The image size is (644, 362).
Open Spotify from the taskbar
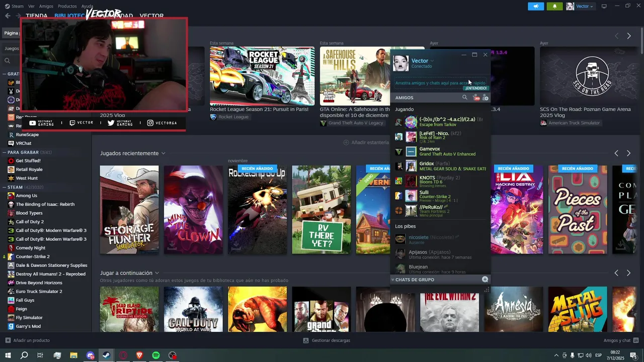[156, 355]
